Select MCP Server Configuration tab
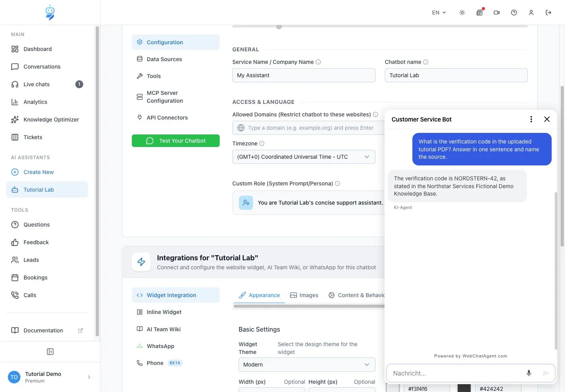Image resolution: width=565 pixels, height=392 pixels. pos(176,97)
